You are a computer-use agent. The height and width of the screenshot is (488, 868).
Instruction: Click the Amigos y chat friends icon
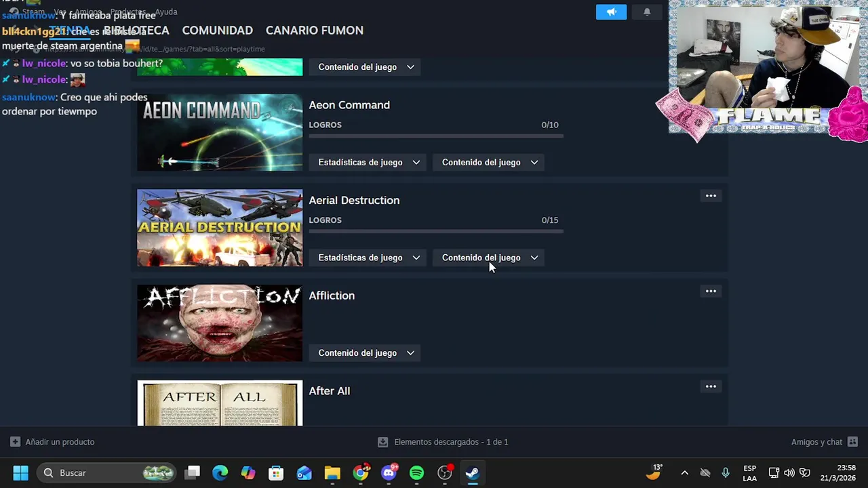(852, 442)
